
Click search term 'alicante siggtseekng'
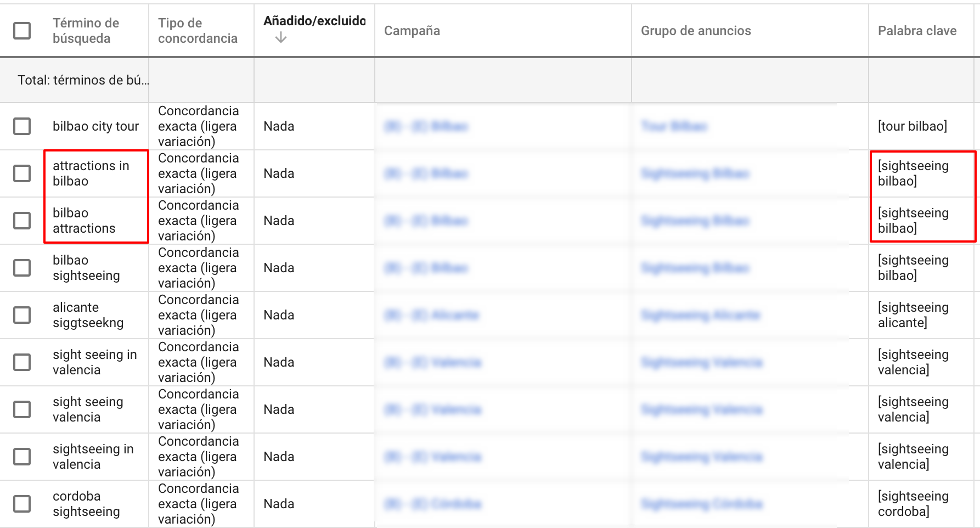pyautogui.click(x=88, y=315)
